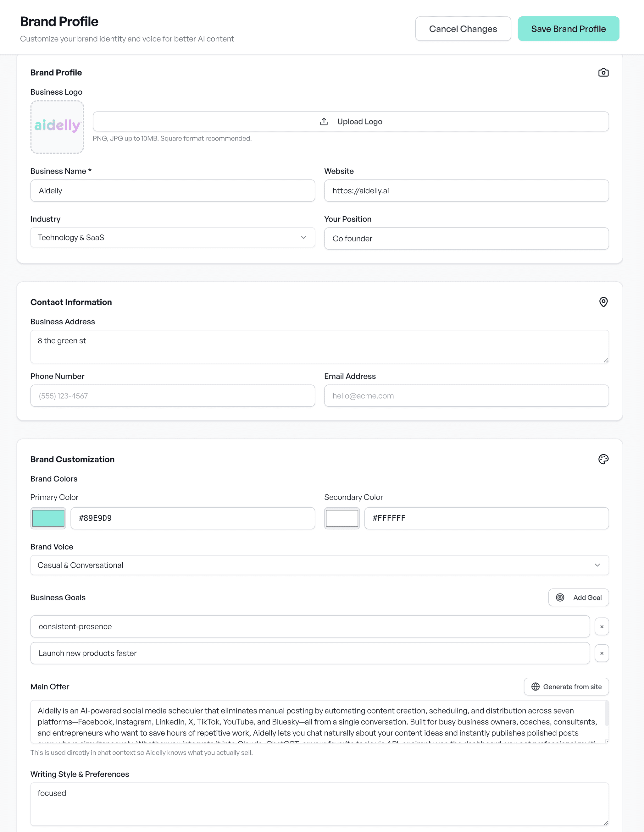Screen dimensions: 644x832
Task: Click the palette icon in Brand Customization
Action: click(x=603, y=459)
